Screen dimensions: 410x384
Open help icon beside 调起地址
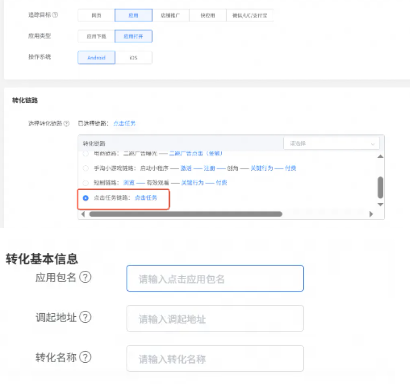(85, 317)
